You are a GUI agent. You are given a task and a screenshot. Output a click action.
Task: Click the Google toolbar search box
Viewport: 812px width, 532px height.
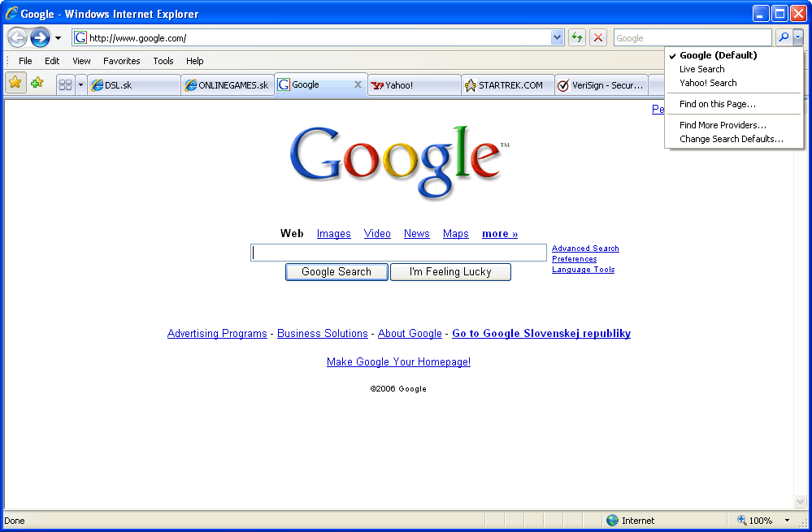click(x=693, y=38)
